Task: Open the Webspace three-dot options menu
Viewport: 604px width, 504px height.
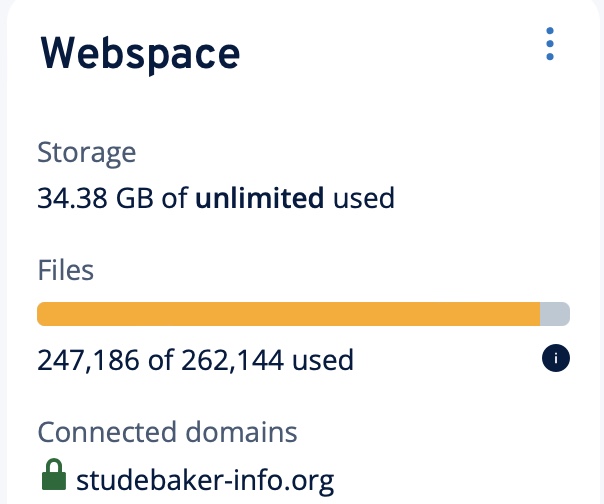Action: (549, 46)
